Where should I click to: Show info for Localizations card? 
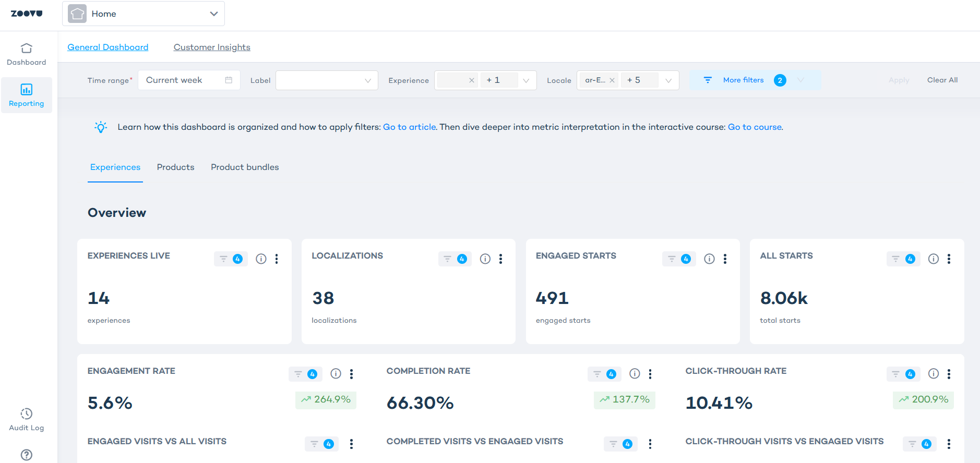click(x=485, y=259)
